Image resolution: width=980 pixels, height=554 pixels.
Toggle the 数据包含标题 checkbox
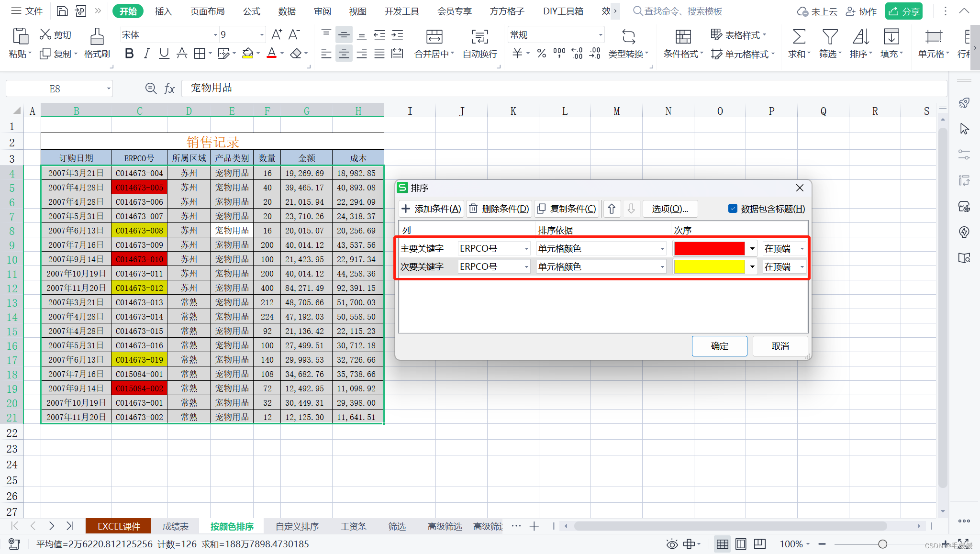[733, 209]
